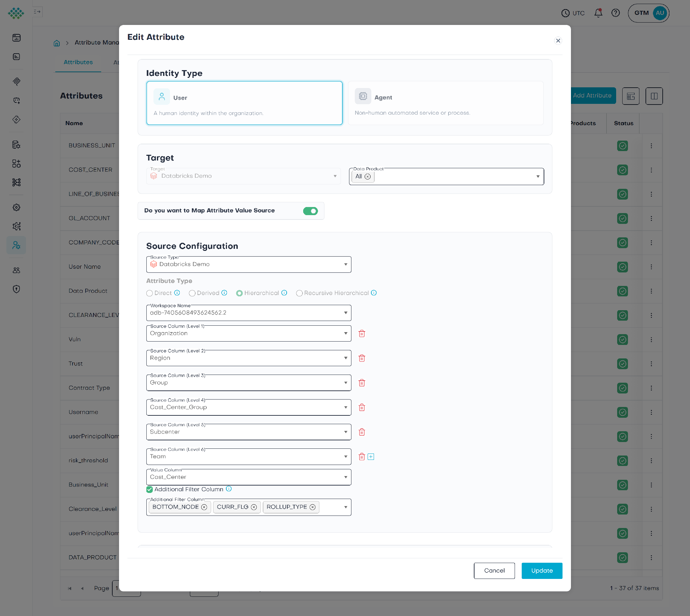Open row menu for BUSINESS_UNIT

(651, 146)
